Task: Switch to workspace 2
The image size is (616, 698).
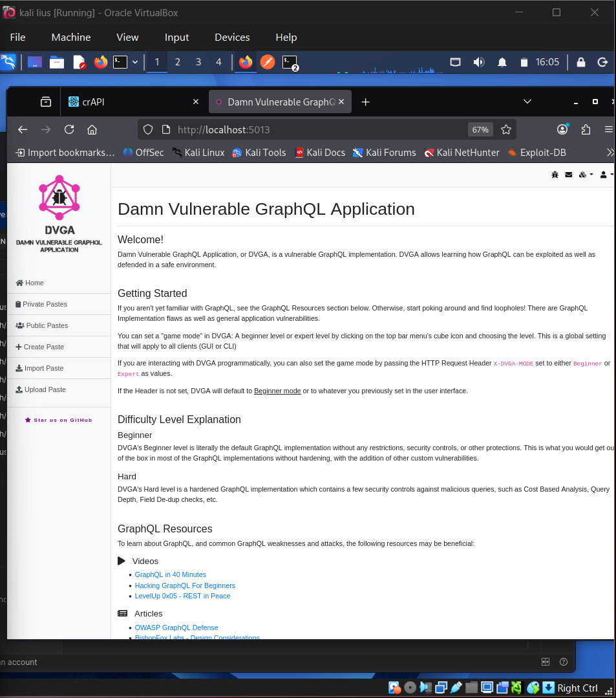Action: point(178,62)
